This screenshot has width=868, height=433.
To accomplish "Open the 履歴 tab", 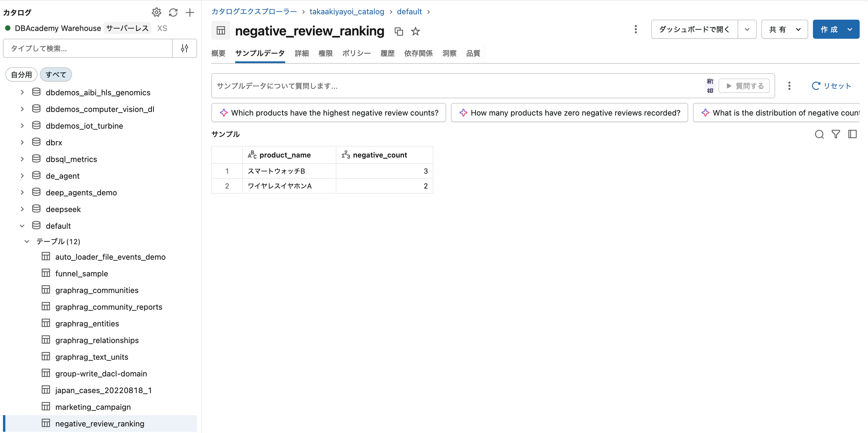I will (387, 53).
